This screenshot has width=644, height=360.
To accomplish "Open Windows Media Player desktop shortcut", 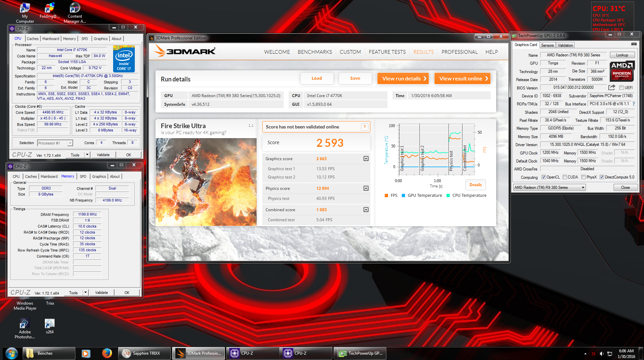I will point(25,306).
